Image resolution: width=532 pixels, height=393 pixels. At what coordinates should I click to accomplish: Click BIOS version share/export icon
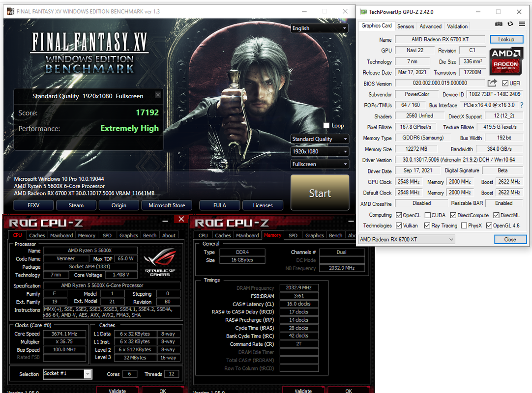click(492, 83)
